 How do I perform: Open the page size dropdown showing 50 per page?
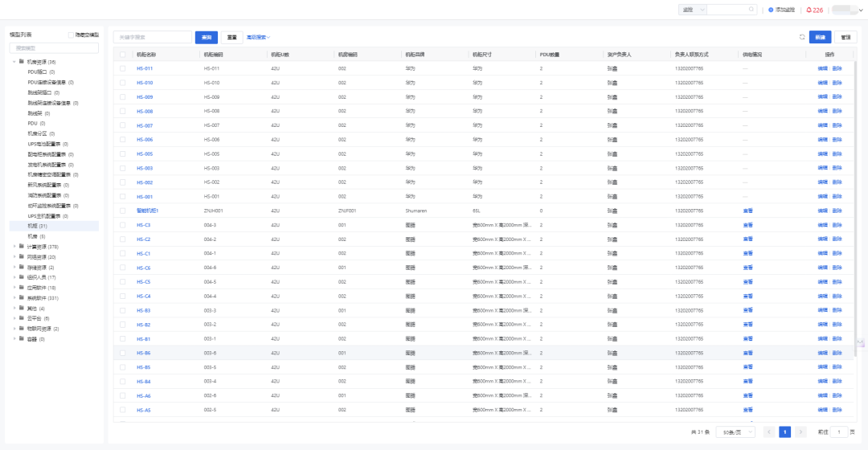pos(735,432)
